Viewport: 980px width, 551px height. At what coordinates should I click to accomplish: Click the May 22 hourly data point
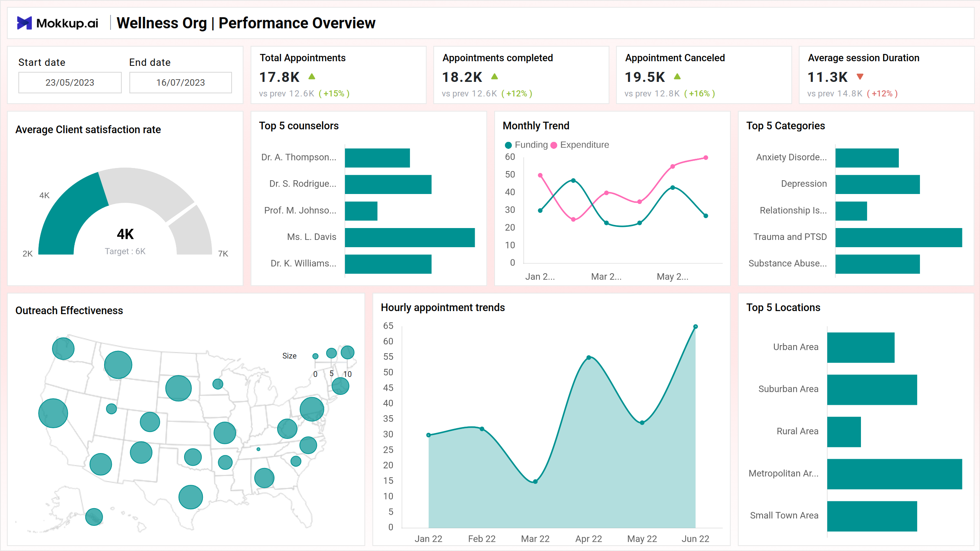coord(642,423)
